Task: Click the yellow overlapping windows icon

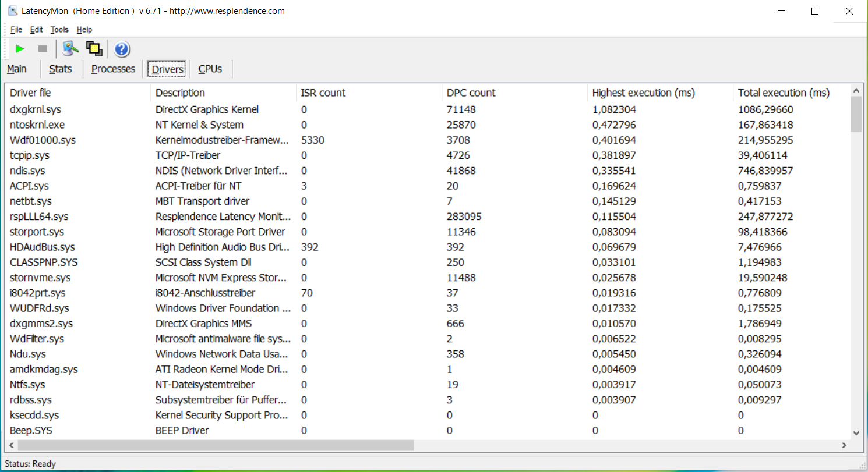Action: 94,49
